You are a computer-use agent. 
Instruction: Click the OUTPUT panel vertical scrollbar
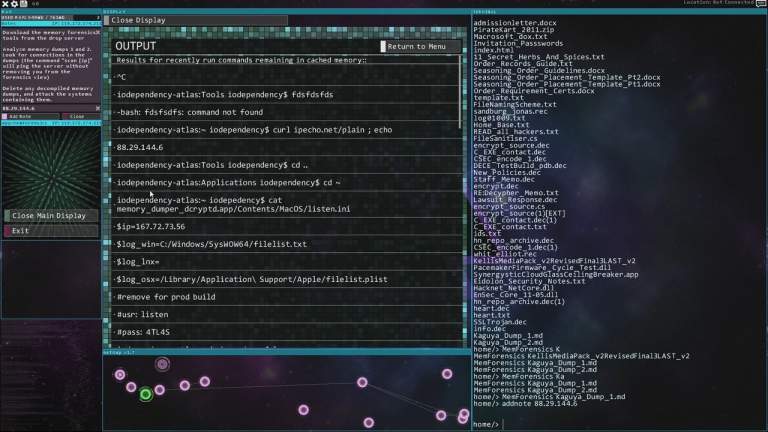(460, 92)
